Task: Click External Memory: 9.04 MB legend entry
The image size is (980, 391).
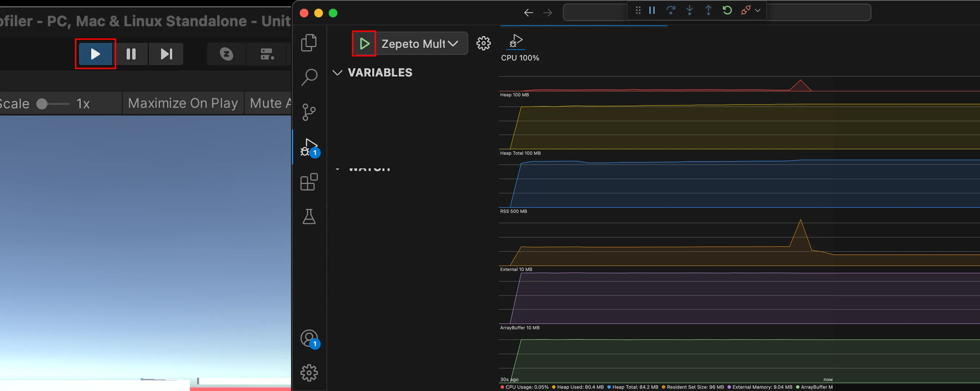Action: [760, 387]
